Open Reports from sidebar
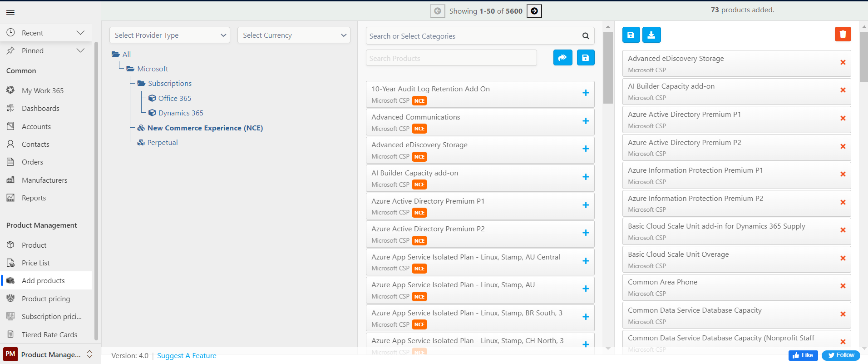Screen dimensions: 868x364 34,198
